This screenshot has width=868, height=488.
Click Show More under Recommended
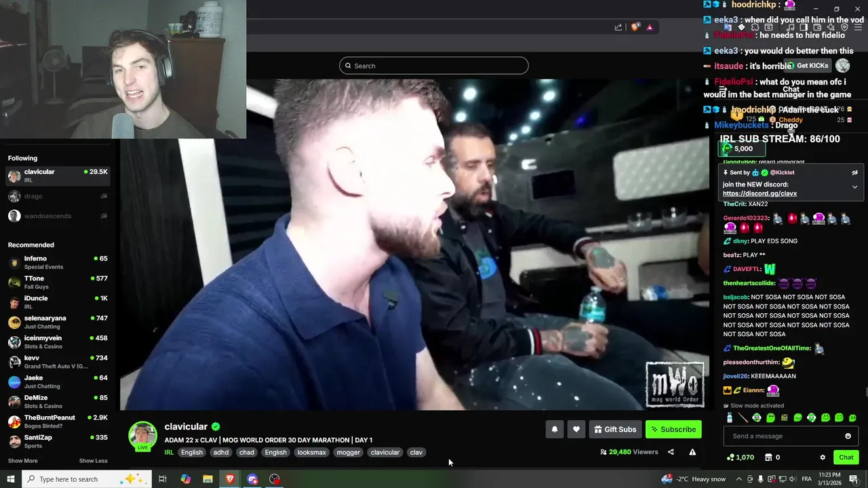(x=22, y=461)
